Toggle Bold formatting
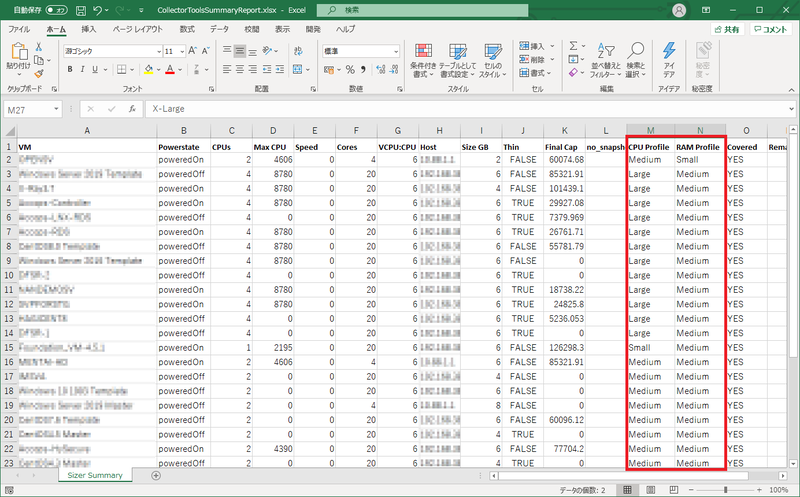The height and width of the screenshot is (497, 800). point(70,69)
